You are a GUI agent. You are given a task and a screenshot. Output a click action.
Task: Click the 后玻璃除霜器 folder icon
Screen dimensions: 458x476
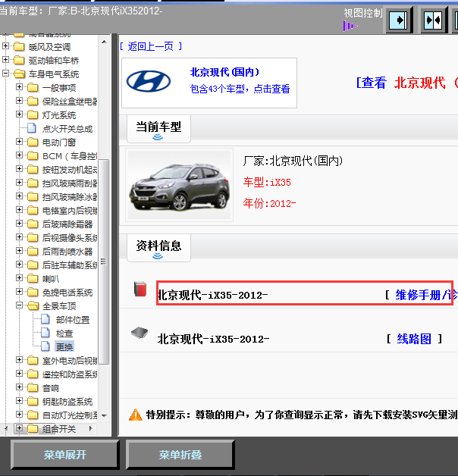[33, 224]
